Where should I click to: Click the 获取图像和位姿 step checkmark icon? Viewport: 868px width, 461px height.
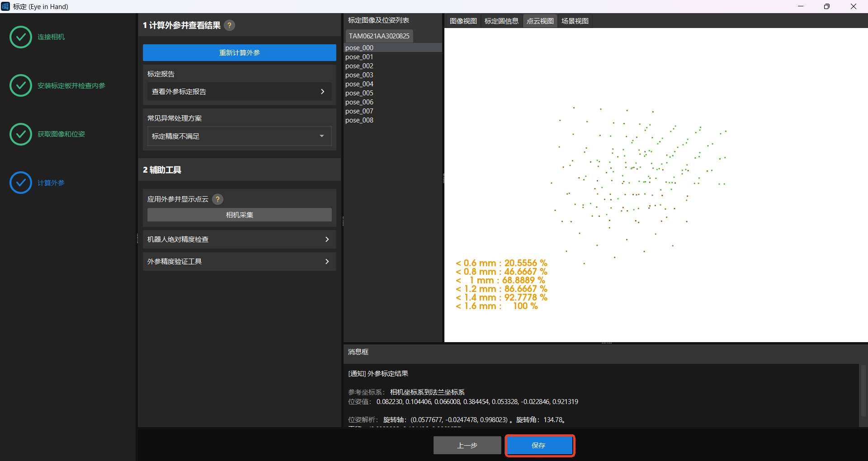(21, 134)
